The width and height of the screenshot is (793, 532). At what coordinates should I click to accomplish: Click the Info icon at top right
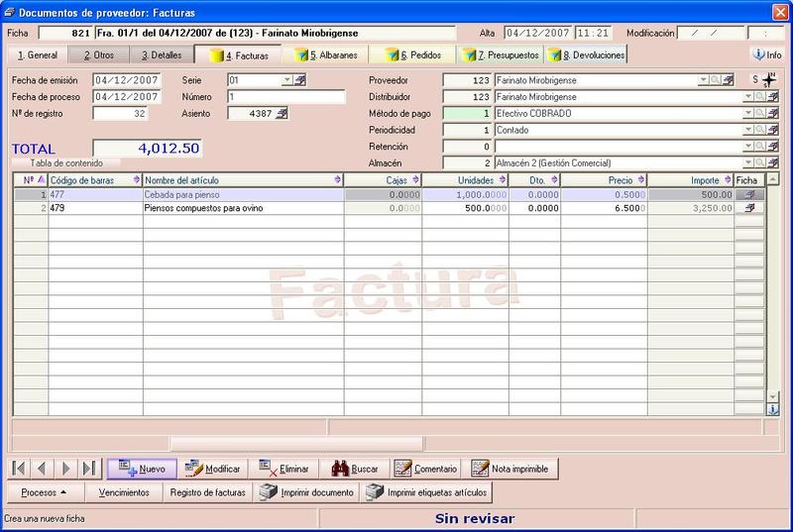(x=767, y=54)
